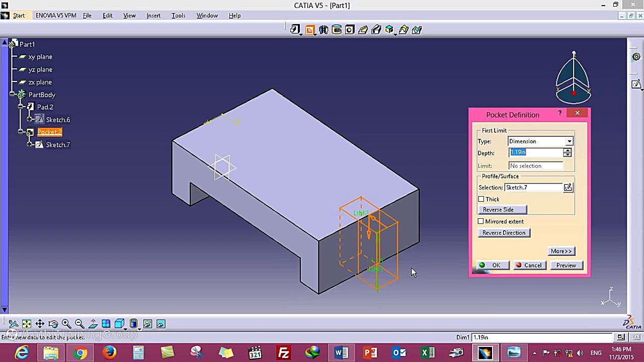Activate the Pan tool icon
Screen dimensions: 644x362
(x=40, y=324)
